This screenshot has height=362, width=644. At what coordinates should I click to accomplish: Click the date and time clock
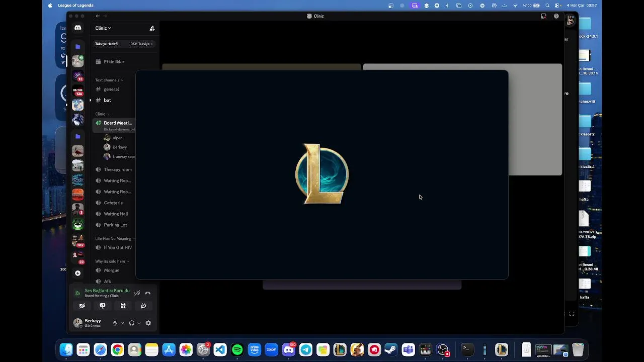pyautogui.click(x=582, y=6)
